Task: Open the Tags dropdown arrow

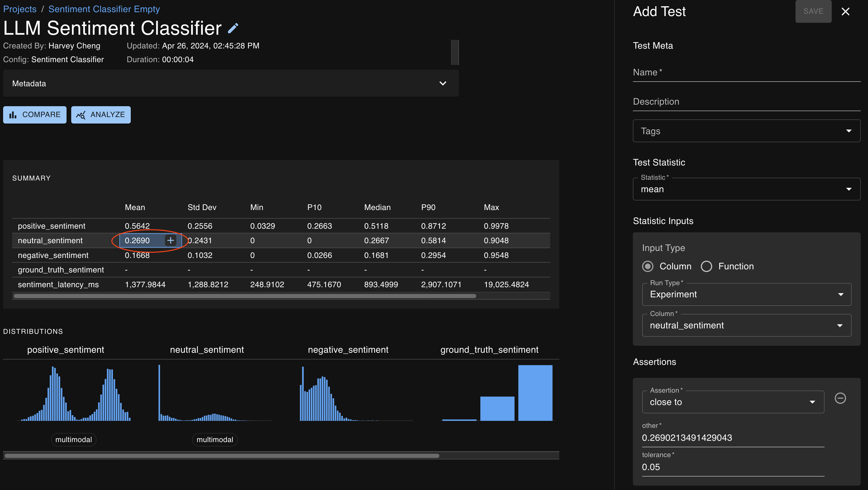Action: pos(849,131)
